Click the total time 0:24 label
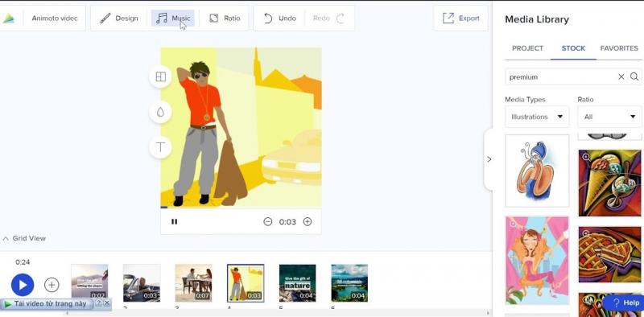Viewport: 644px width, 317px height. 23,262
